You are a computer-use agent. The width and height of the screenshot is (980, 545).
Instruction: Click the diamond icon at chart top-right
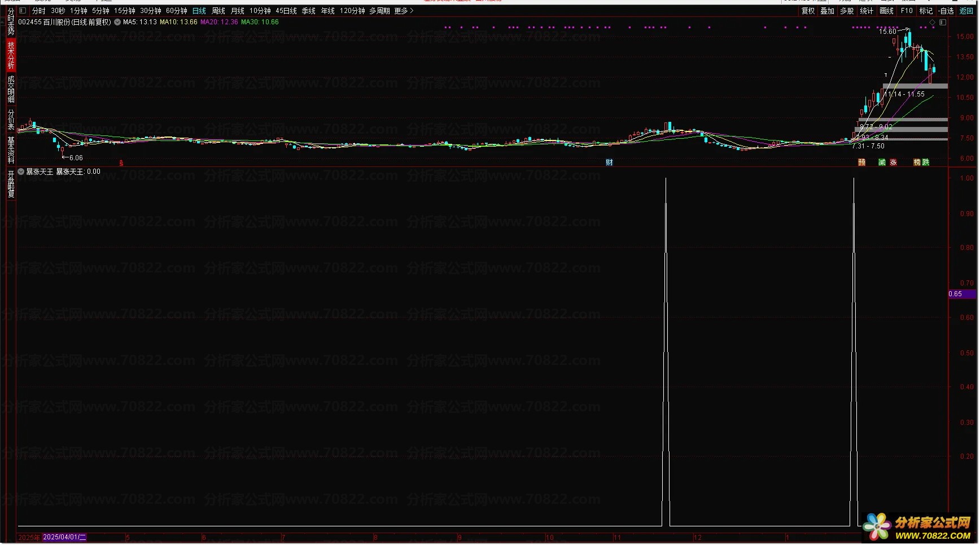click(932, 23)
